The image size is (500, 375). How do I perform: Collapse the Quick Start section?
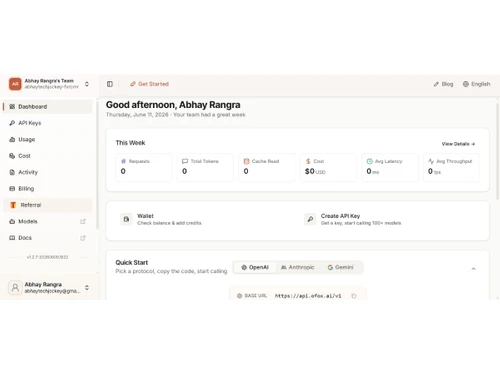pos(473,269)
